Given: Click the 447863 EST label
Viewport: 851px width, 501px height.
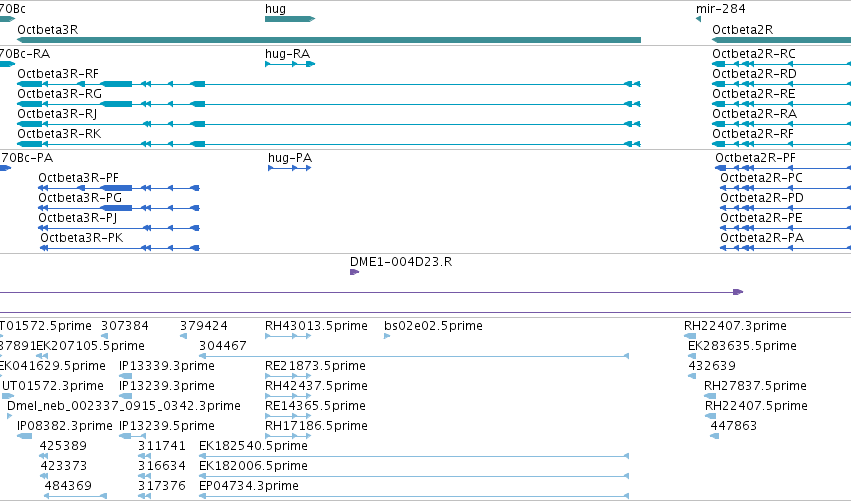Looking at the screenshot, I should (x=734, y=426).
